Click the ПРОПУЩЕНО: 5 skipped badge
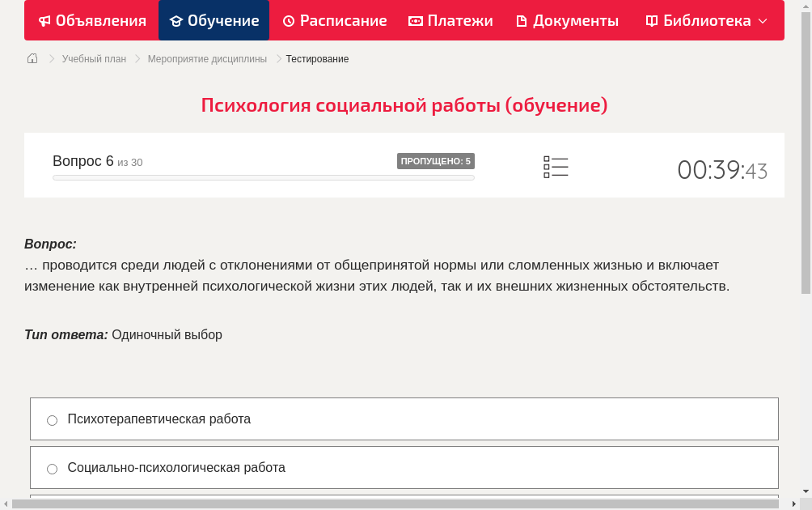 pyautogui.click(x=436, y=161)
